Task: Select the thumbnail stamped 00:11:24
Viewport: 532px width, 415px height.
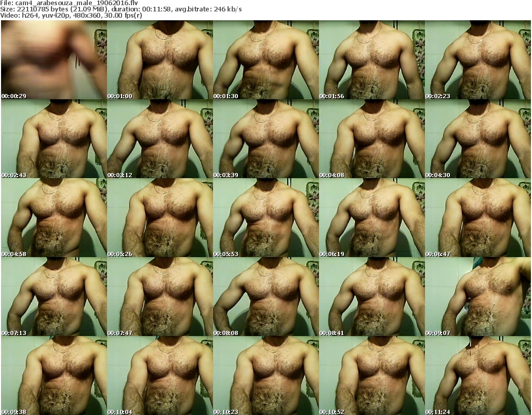Action: coord(478,376)
